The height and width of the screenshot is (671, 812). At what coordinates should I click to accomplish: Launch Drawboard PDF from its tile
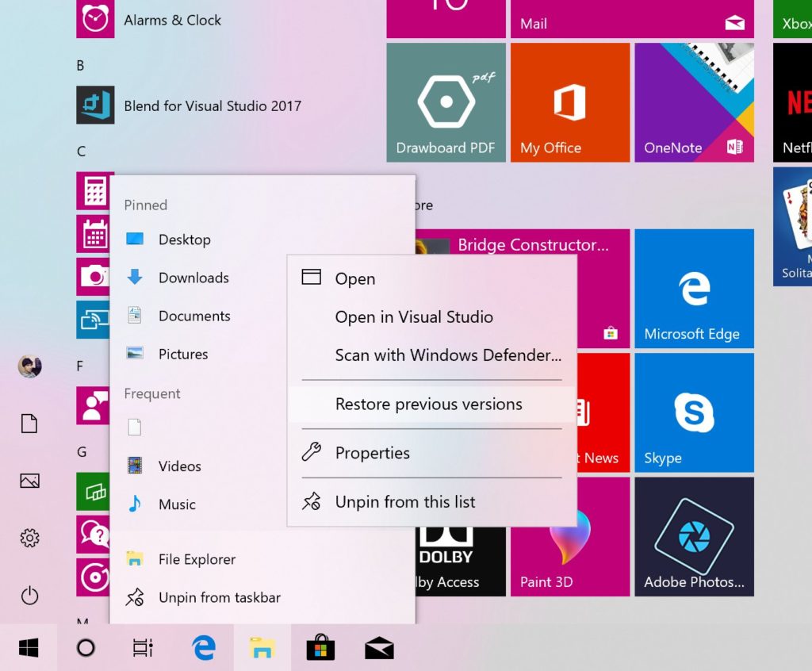tap(446, 102)
